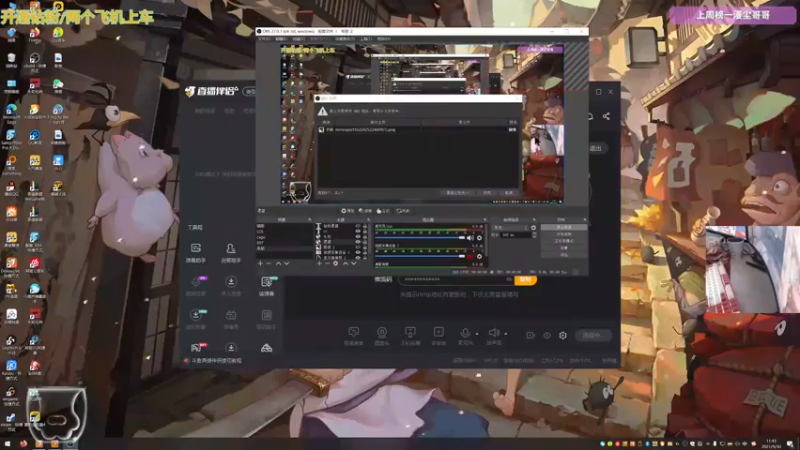800x450 pixels.
Task: Click the speaker icon in 直播伴侣 bottom bar
Action: click(x=494, y=333)
